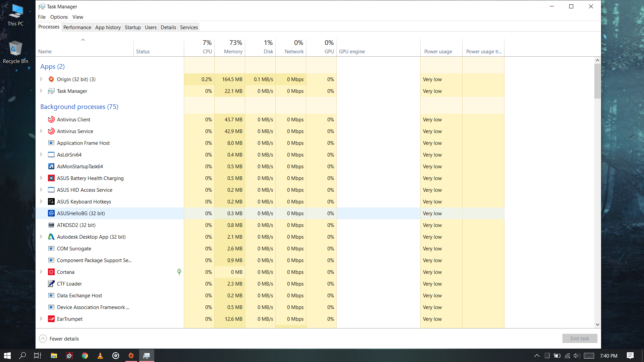Image resolution: width=644 pixels, height=362 pixels.
Task: Expand the Antivirus Service process
Action: 41,131
